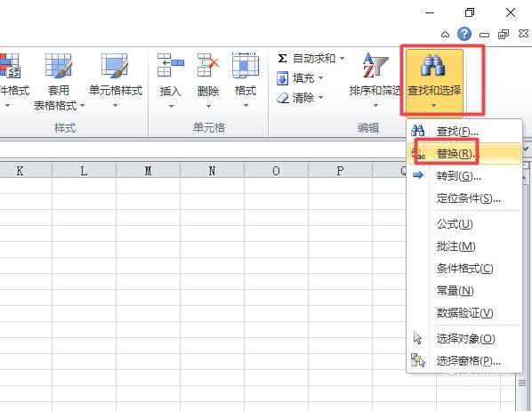Click the Format cells icon

point(246,65)
